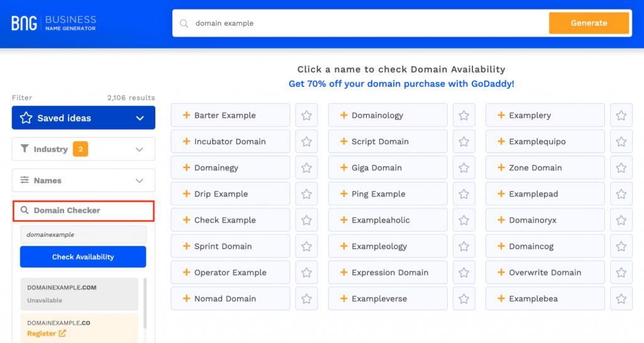Viewport: 644px width, 343px height.
Task: Expand the Names filter section
Action: click(84, 181)
